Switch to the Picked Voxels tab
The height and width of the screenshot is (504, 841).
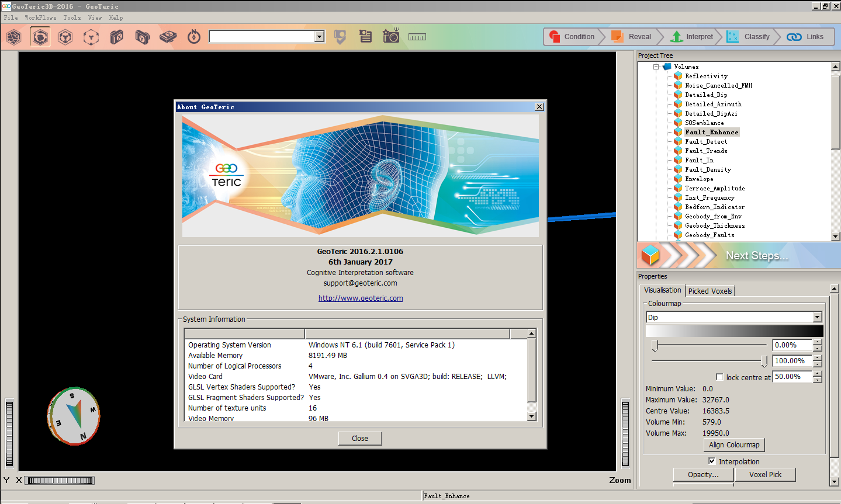710,291
